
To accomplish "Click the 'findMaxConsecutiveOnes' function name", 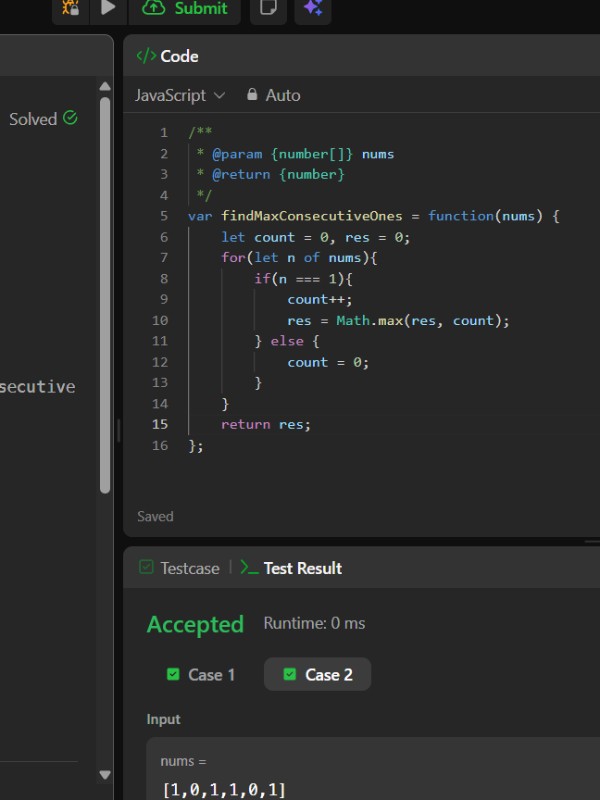I will click(x=311, y=216).
